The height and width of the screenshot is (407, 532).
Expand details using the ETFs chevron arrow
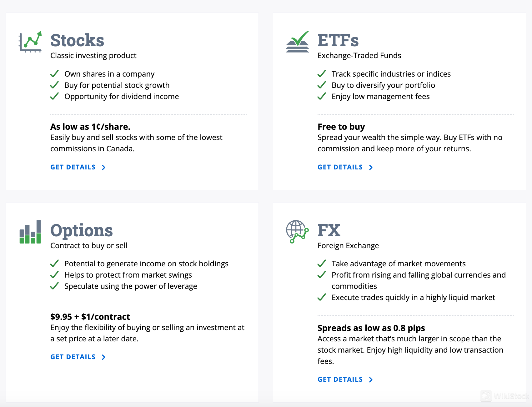pyautogui.click(x=371, y=167)
